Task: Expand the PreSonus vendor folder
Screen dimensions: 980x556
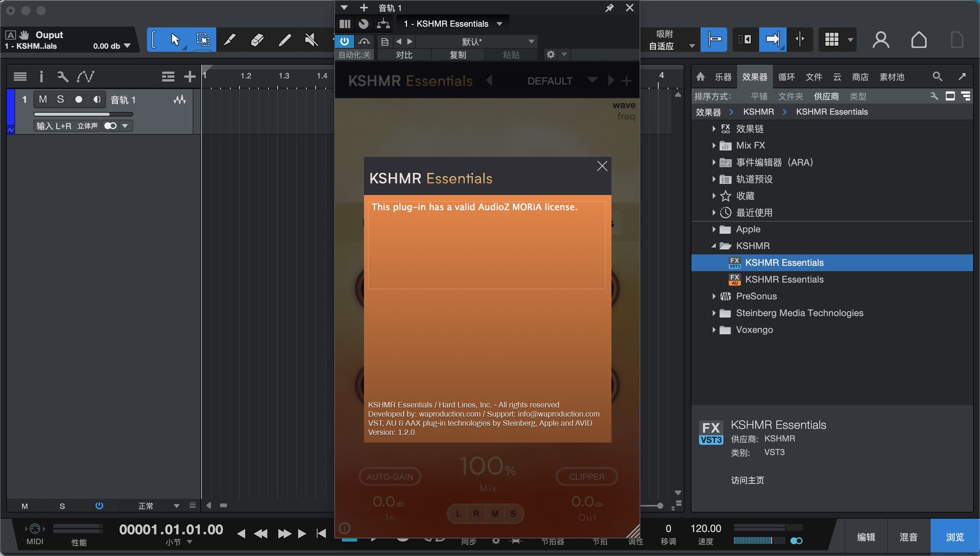Action: 714,296
